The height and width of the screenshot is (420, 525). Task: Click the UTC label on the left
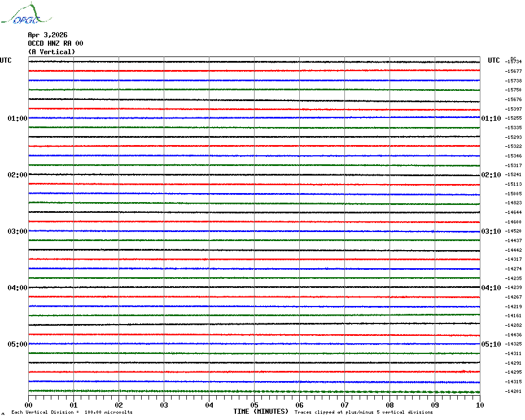tap(6, 60)
